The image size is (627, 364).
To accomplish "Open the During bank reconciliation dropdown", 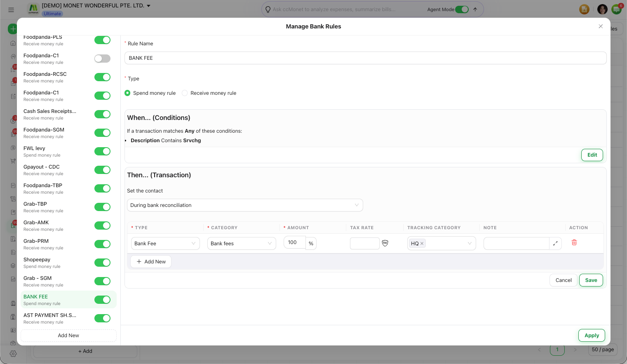I will tap(245, 205).
